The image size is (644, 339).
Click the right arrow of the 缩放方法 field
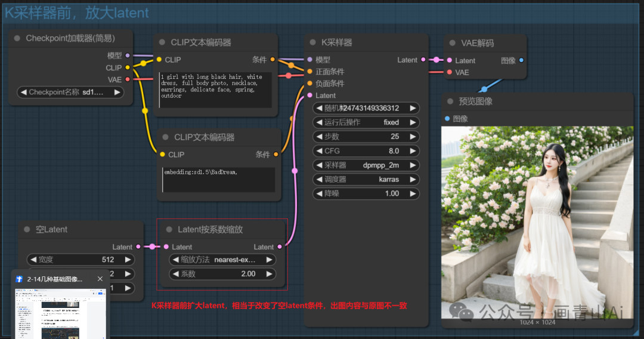pos(269,260)
